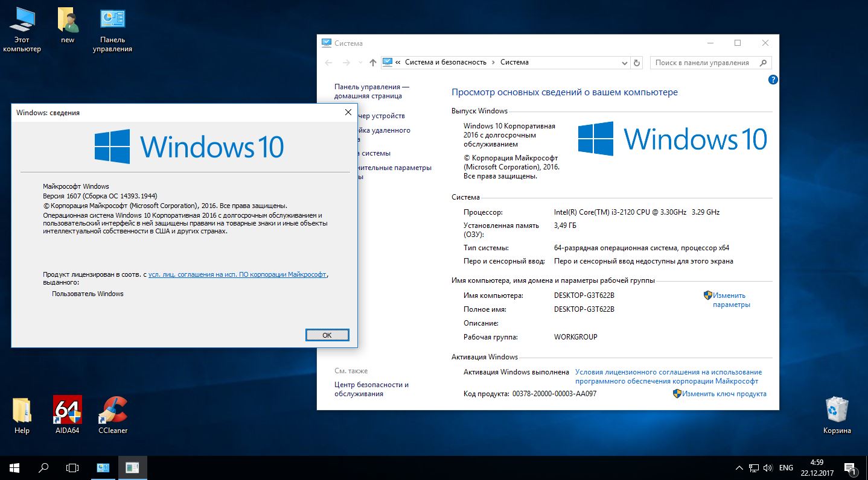The width and height of the screenshot is (868, 480).
Task: Open the Этот компьютер desktop icon
Action: click(22, 30)
